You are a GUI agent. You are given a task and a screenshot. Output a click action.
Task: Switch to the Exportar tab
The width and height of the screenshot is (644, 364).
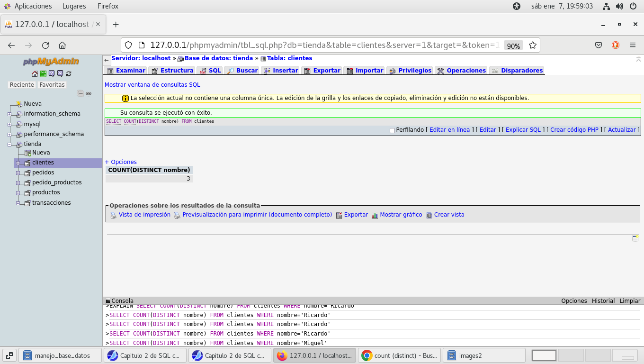point(326,71)
